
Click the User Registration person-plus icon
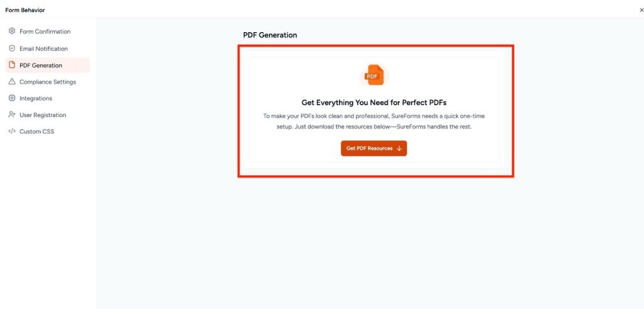[12, 115]
